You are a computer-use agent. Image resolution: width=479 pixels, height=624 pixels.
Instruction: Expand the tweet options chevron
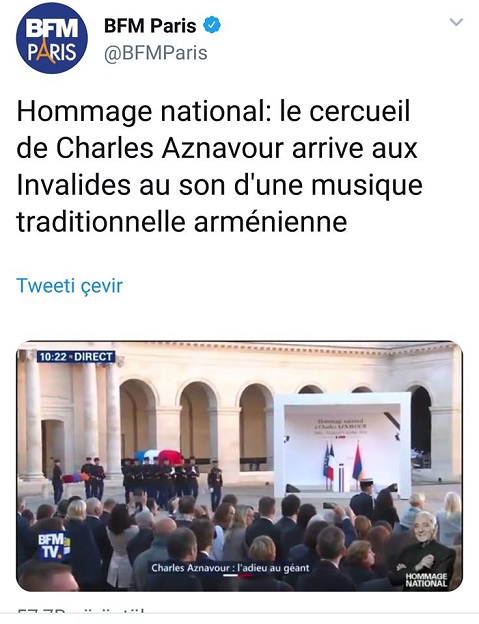pos(456,22)
